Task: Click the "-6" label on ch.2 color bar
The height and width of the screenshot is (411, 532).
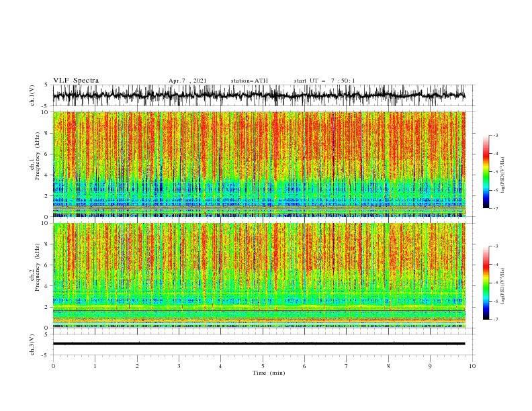Action: coord(496,301)
